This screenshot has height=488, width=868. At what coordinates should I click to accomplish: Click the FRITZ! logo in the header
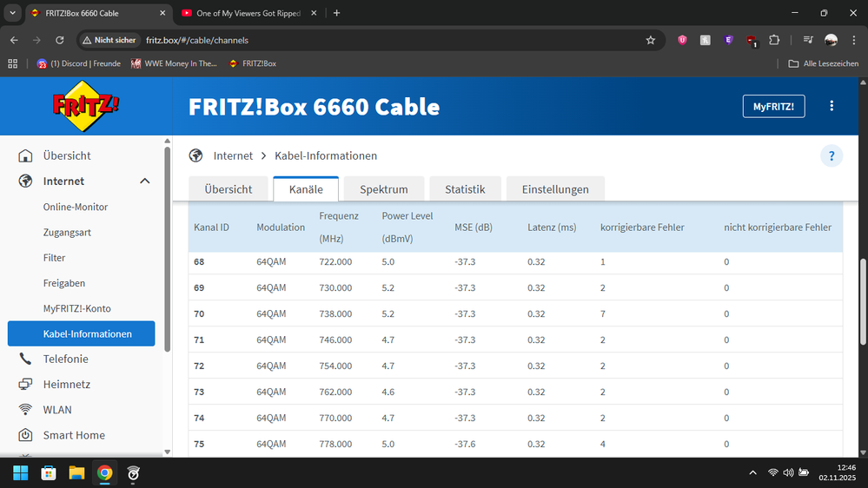point(84,106)
